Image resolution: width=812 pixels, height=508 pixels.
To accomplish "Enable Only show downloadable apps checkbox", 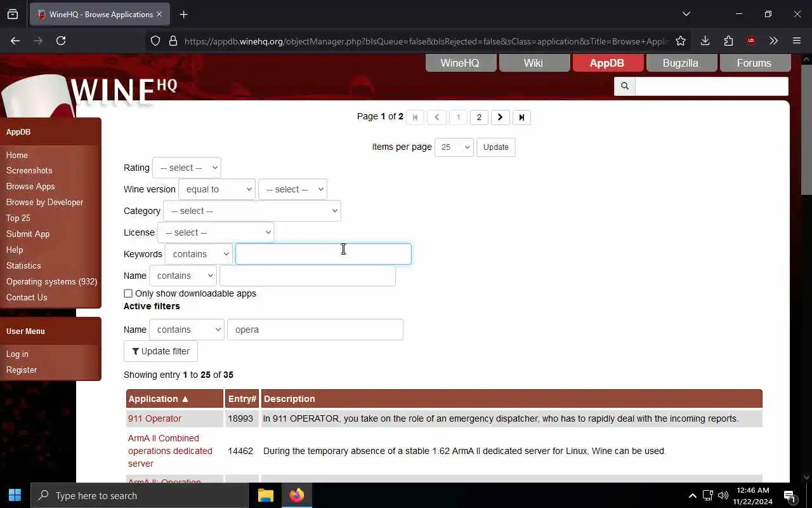I will [128, 293].
